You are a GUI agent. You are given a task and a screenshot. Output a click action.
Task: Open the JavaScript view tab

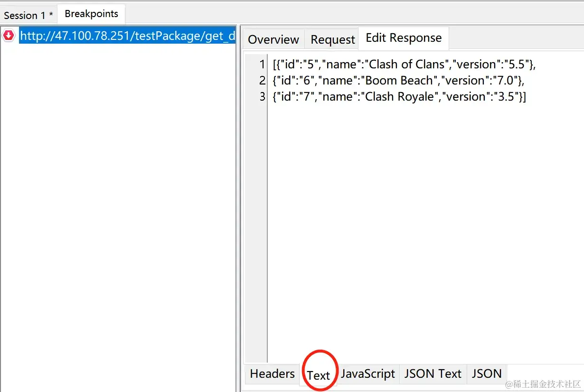(368, 373)
